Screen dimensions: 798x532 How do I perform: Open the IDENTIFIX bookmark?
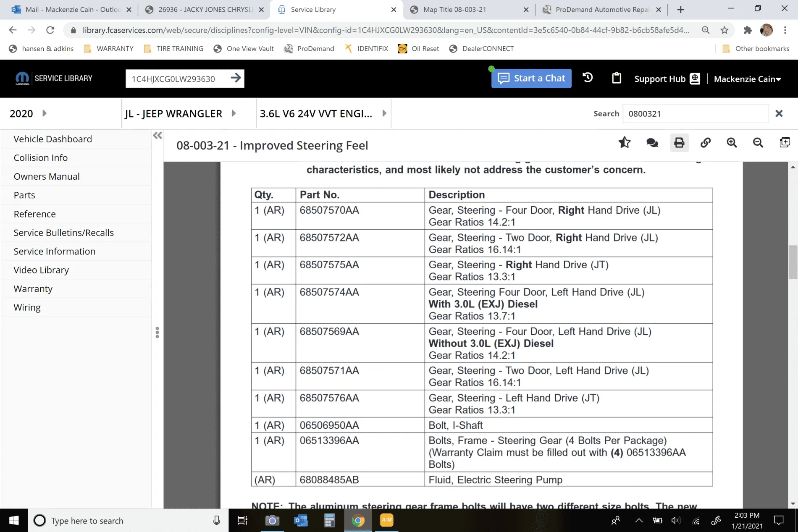[366, 49]
